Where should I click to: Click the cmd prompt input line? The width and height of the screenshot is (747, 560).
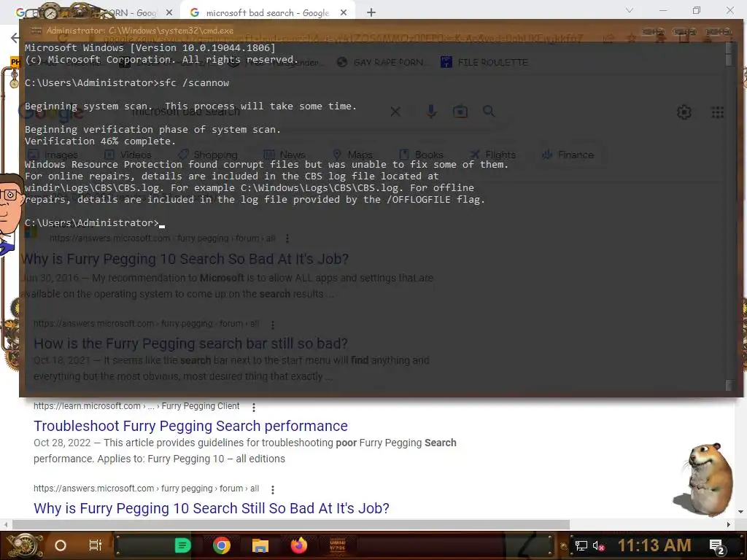[95, 223]
